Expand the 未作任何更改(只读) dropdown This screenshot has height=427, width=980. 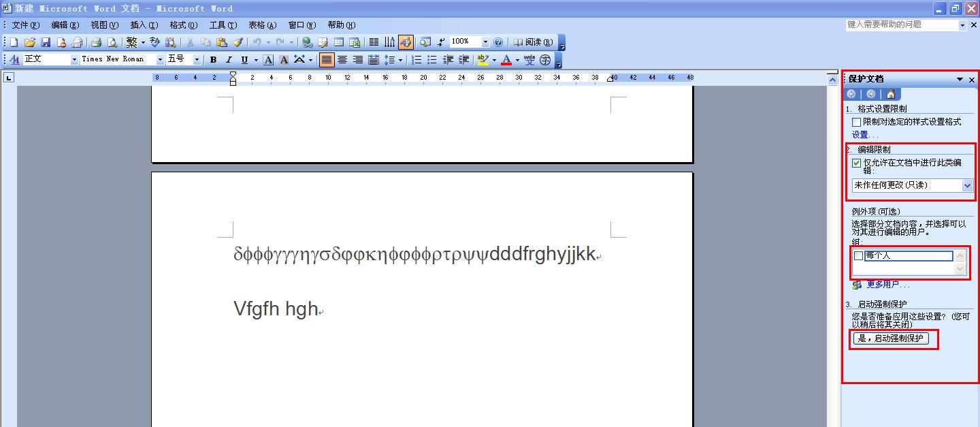(x=967, y=185)
